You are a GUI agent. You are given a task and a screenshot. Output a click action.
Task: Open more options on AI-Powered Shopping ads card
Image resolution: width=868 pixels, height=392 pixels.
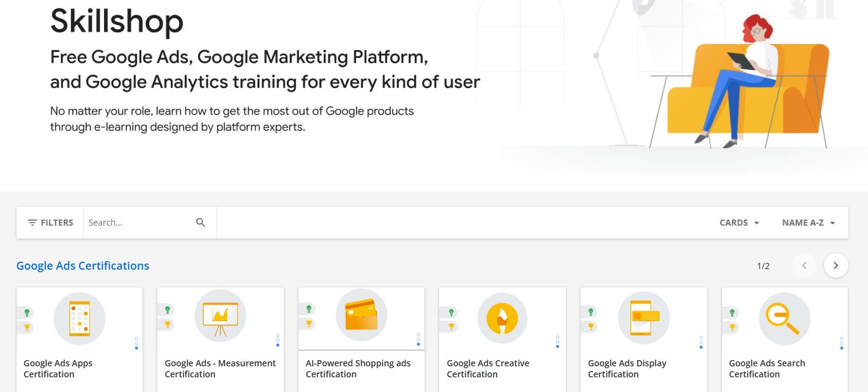(418, 339)
